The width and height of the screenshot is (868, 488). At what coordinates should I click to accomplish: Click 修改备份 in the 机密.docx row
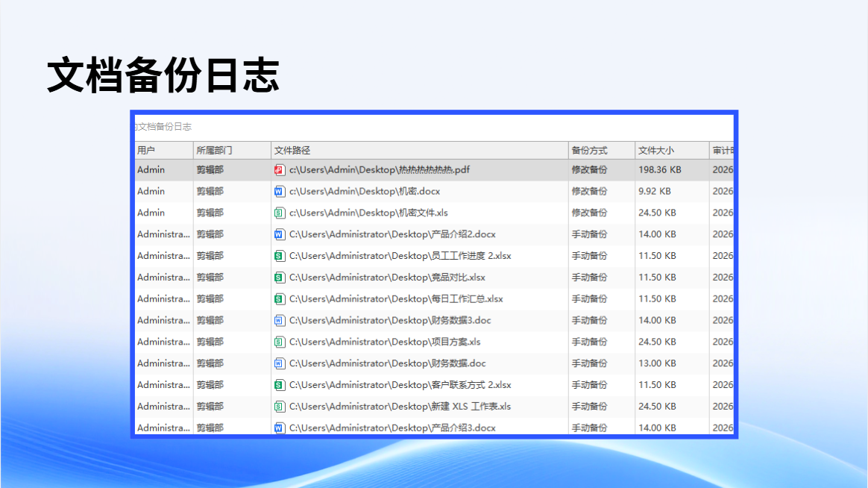pos(590,192)
